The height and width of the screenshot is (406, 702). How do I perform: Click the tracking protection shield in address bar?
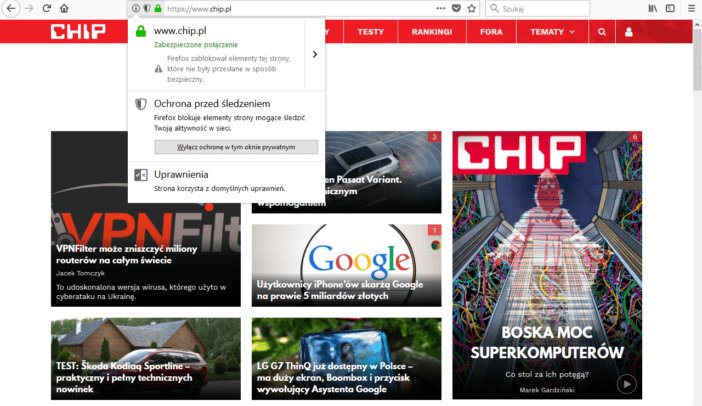146,9
